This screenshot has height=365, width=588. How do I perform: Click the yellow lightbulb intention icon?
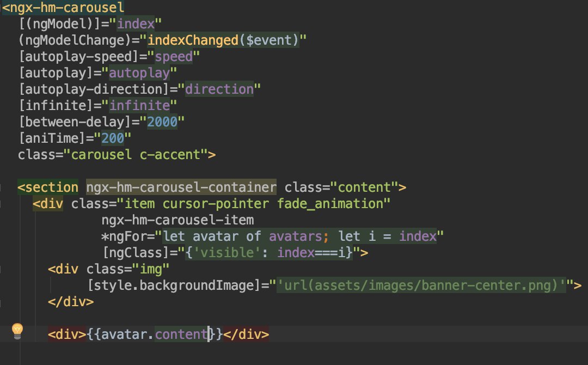[x=17, y=331]
